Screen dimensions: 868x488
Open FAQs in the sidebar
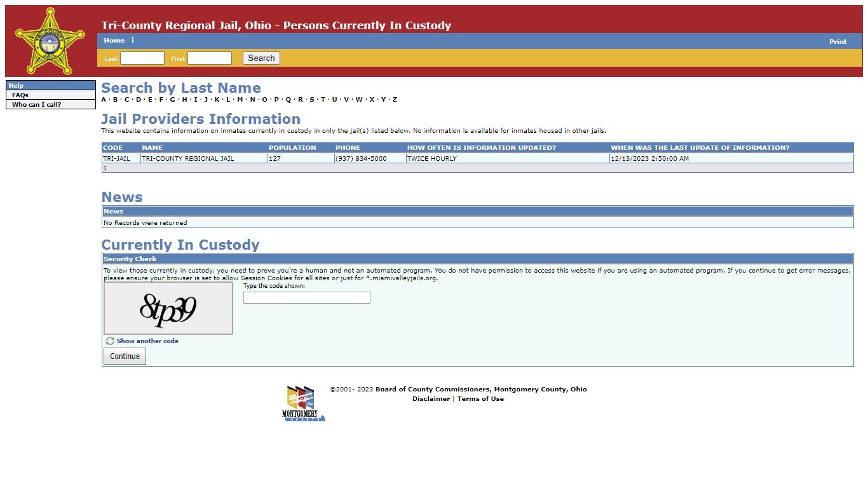click(20, 95)
